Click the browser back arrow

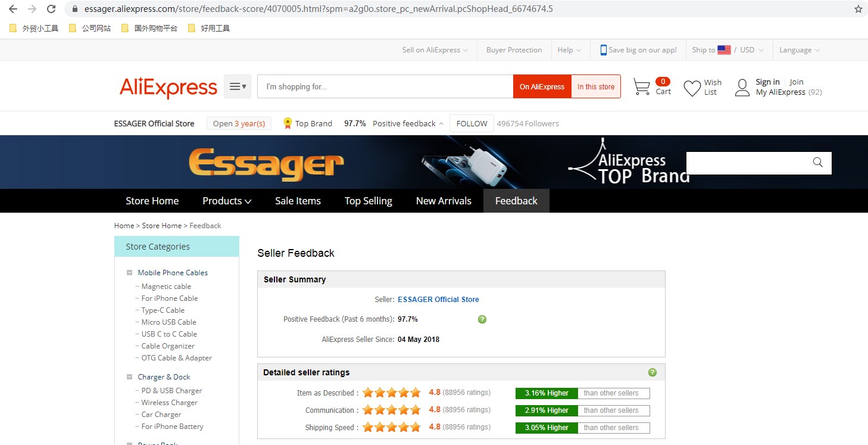13,9
